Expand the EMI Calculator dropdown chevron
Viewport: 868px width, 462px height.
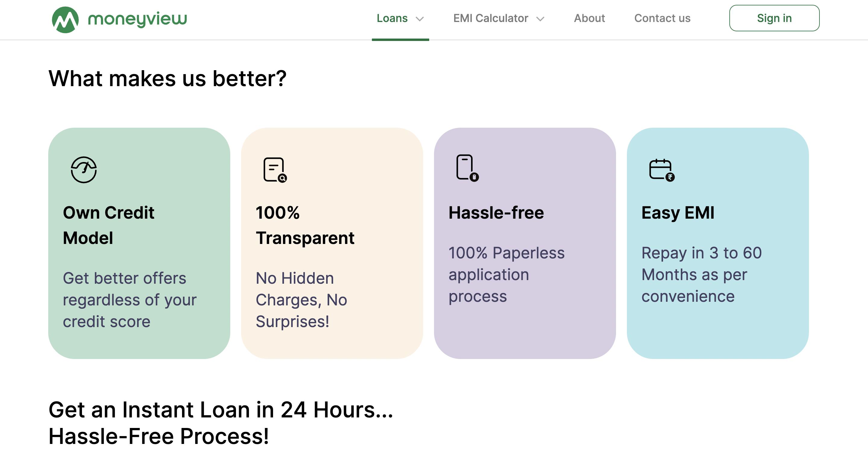pyautogui.click(x=540, y=19)
